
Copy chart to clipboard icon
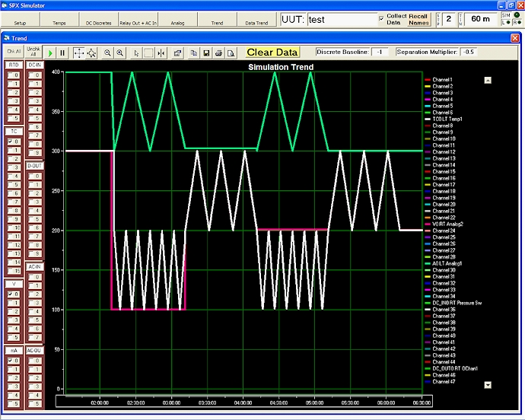coord(193,53)
